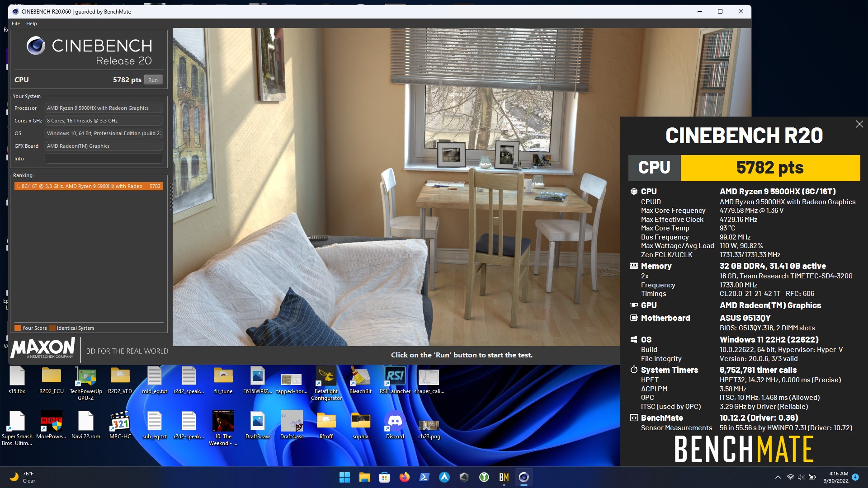Image resolution: width=868 pixels, height=488 pixels.
Task: Click the OS field showing Windows 10
Action: pos(104,133)
